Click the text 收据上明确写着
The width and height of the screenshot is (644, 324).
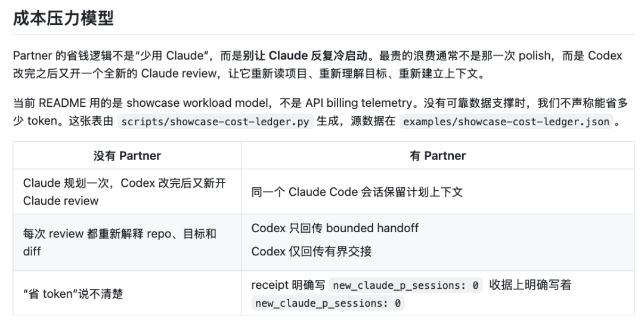pyautogui.click(x=530, y=285)
